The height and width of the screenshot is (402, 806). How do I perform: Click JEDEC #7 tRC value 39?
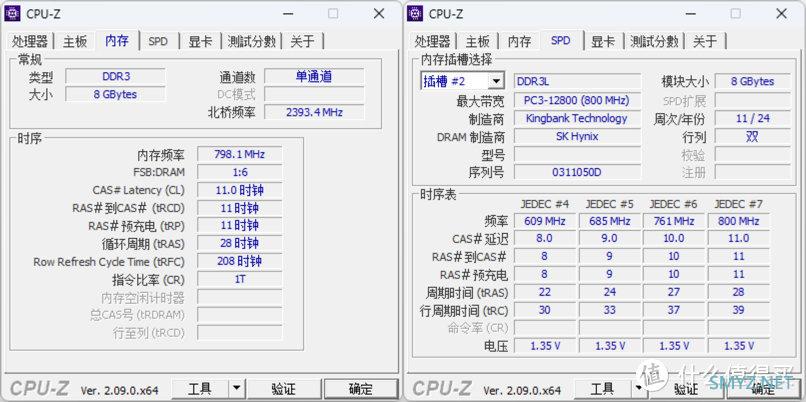[x=739, y=310]
